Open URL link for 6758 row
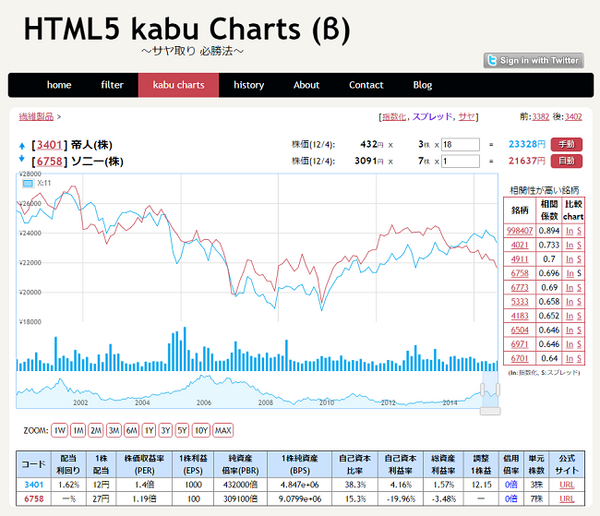This screenshot has height=516, width=600. click(567, 499)
